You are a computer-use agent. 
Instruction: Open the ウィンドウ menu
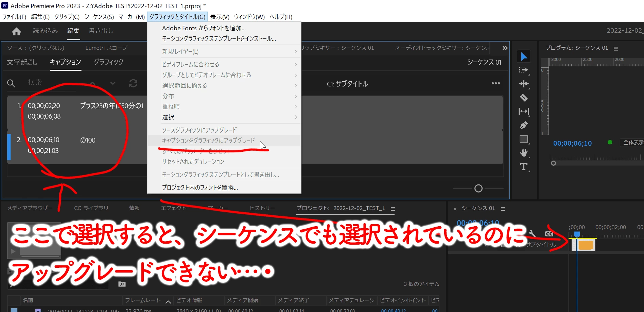coord(249,17)
